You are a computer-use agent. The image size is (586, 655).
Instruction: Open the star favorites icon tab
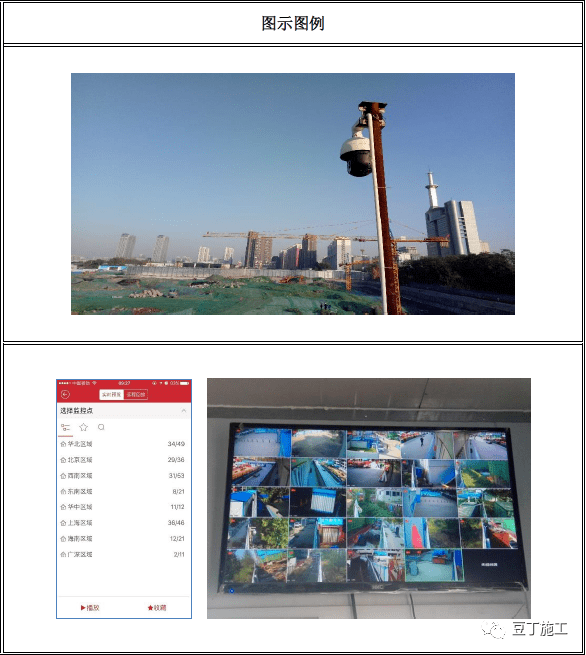pyautogui.click(x=84, y=427)
